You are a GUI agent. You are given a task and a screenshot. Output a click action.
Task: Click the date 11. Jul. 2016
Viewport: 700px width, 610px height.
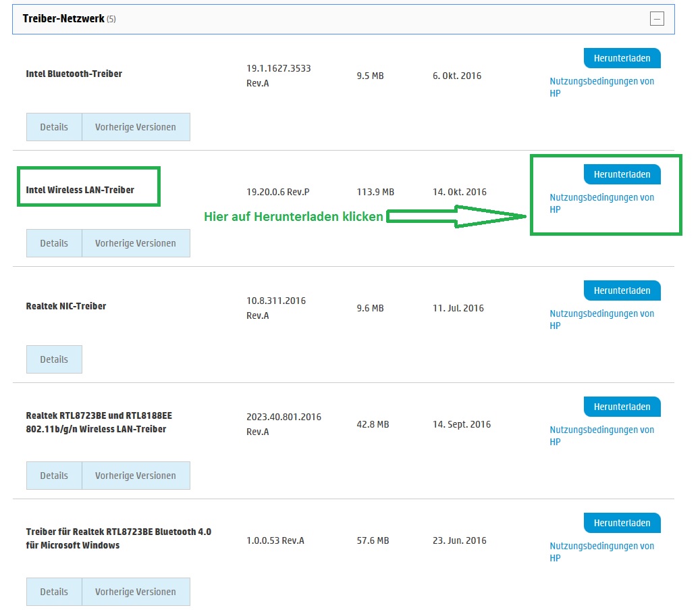pyautogui.click(x=458, y=308)
